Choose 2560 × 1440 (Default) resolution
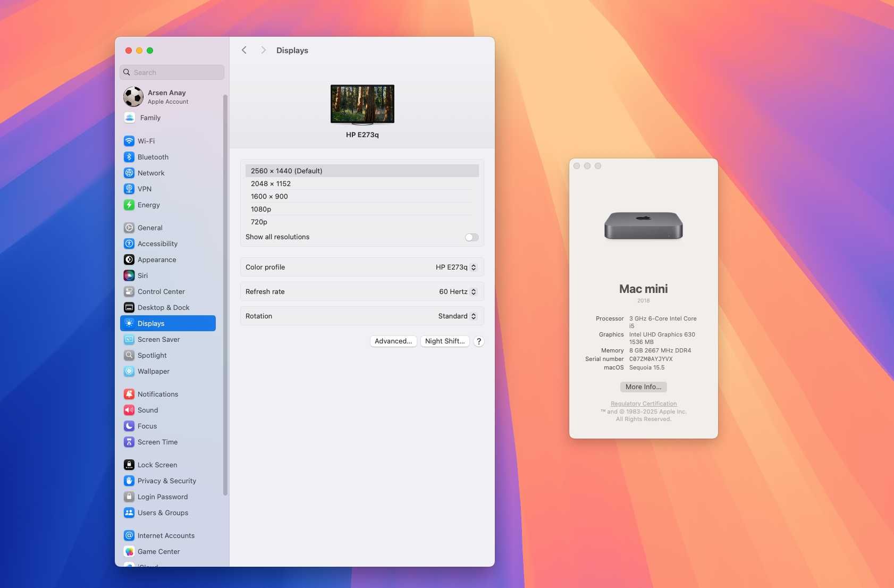 pos(362,171)
